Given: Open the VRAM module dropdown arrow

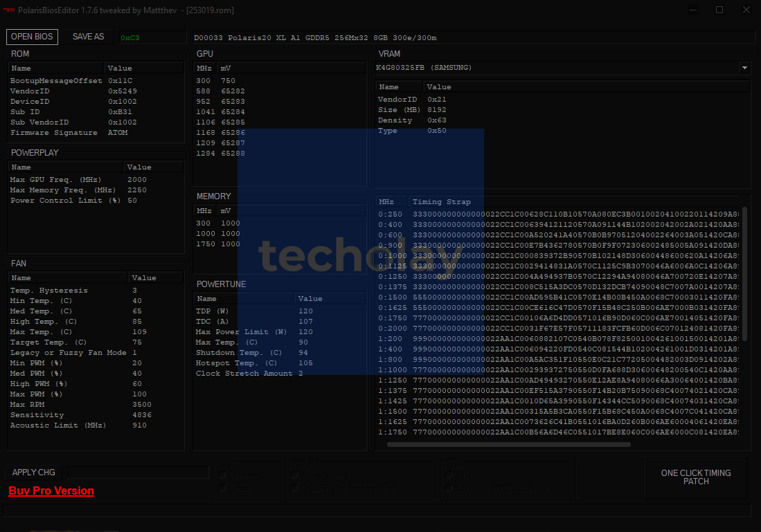Looking at the screenshot, I should (x=744, y=68).
